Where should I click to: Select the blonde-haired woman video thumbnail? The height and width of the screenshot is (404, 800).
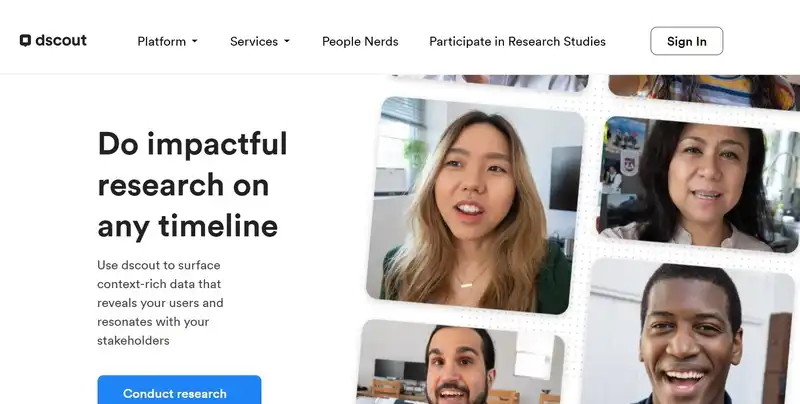point(475,205)
